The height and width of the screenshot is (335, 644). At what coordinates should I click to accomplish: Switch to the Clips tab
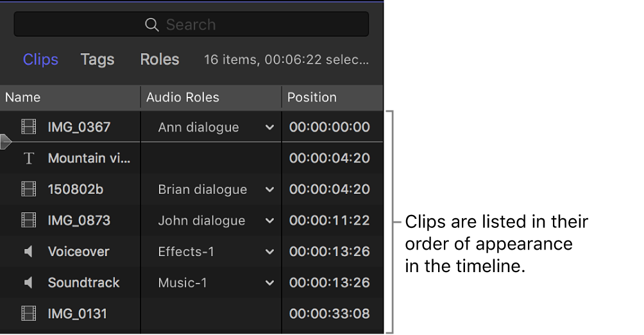[x=40, y=60]
